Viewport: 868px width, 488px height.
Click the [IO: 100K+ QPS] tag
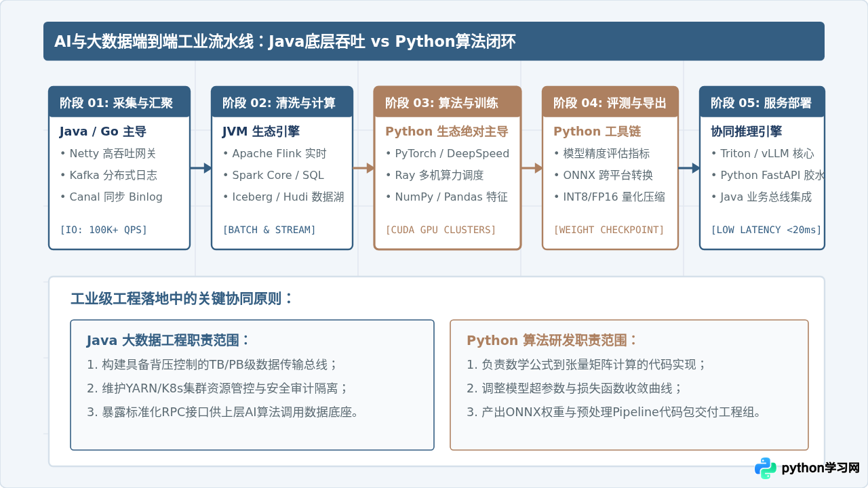(104, 230)
